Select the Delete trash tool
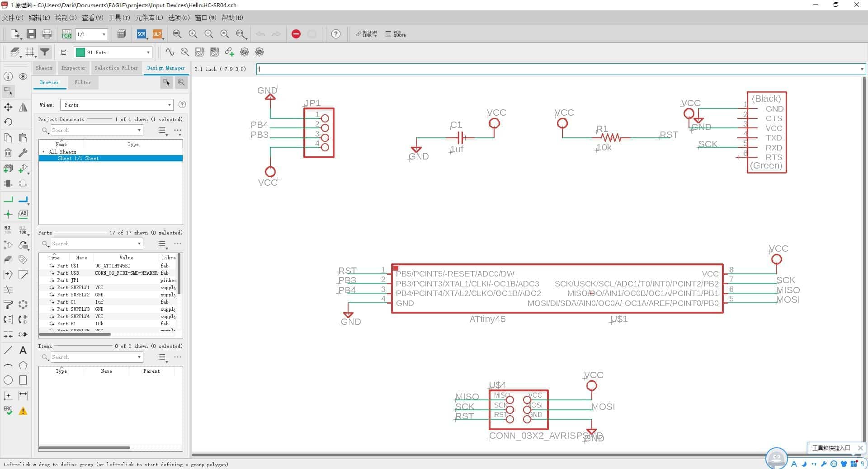 (x=8, y=153)
